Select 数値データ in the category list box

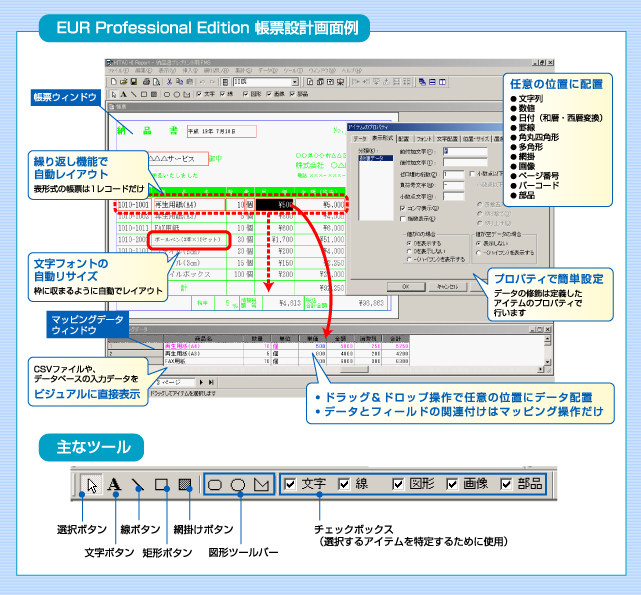click(x=376, y=158)
